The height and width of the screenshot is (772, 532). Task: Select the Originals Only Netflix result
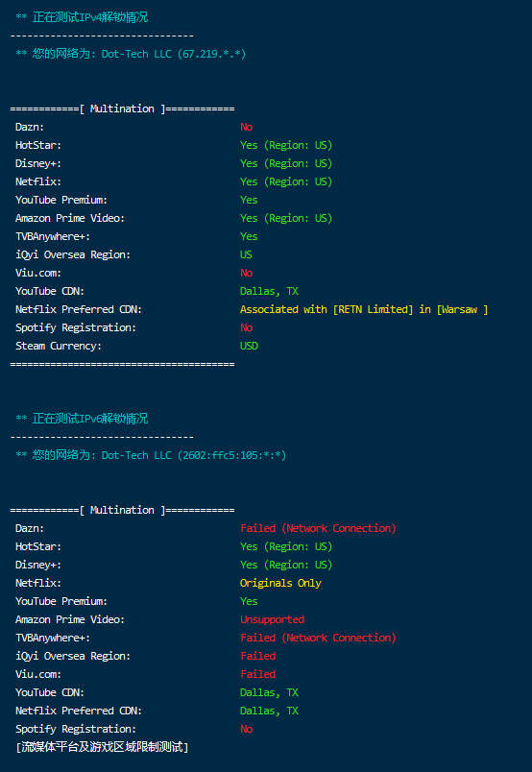(280, 583)
